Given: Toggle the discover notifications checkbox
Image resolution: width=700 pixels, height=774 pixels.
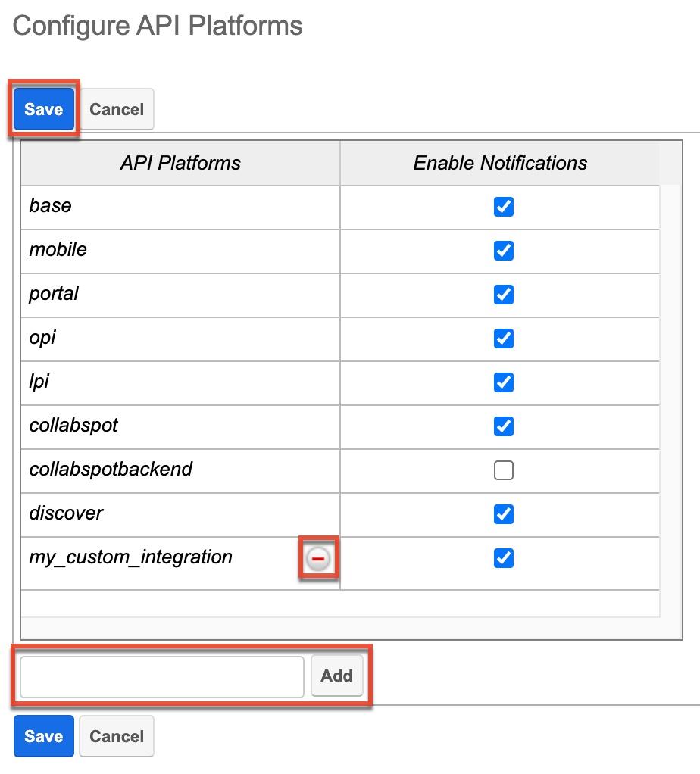Looking at the screenshot, I should tap(503, 514).
